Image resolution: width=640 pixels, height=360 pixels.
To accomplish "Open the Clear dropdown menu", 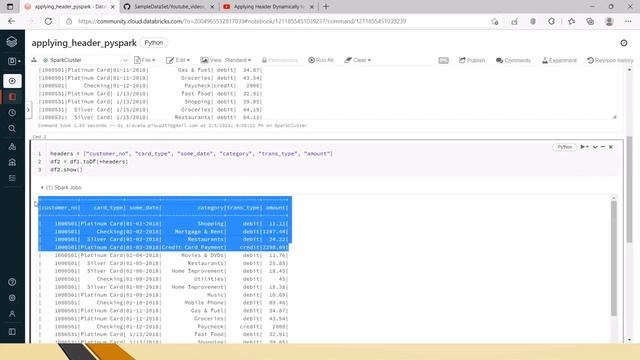I will tap(358, 60).
